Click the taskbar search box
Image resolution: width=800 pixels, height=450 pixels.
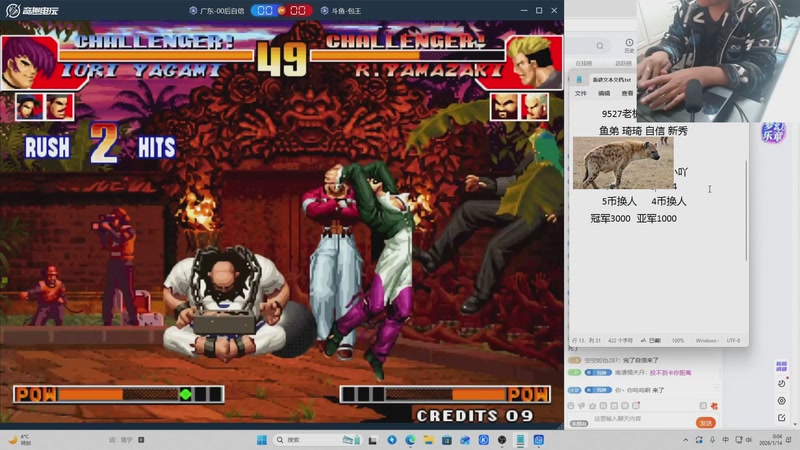[318, 440]
